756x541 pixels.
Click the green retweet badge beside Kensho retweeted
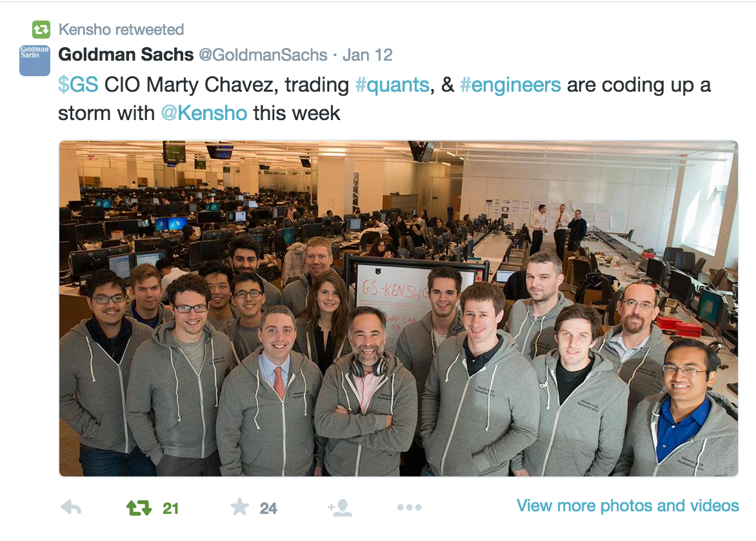coord(41,30)
